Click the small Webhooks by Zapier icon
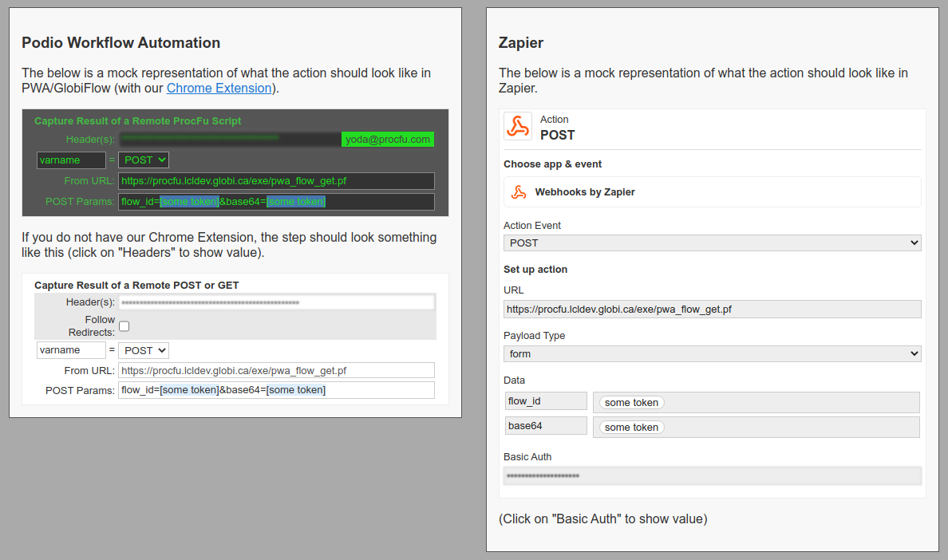This screenshot has width=948, height=560. point(519,192)
